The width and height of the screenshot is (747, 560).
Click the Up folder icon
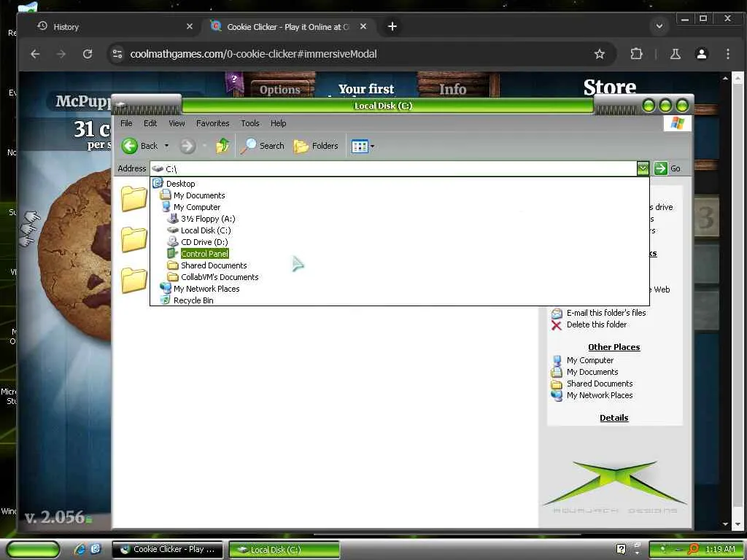click(x=222, y=146)
